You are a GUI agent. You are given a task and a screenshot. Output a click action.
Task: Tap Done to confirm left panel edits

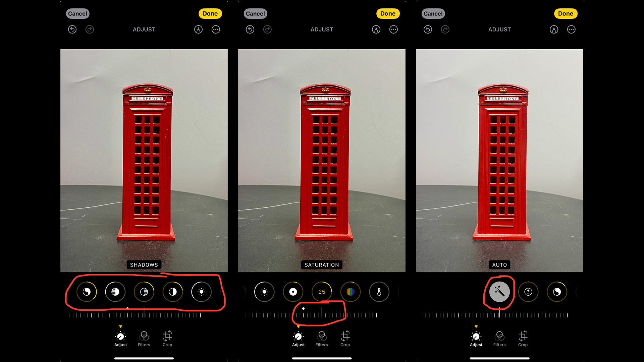(210, 14)
